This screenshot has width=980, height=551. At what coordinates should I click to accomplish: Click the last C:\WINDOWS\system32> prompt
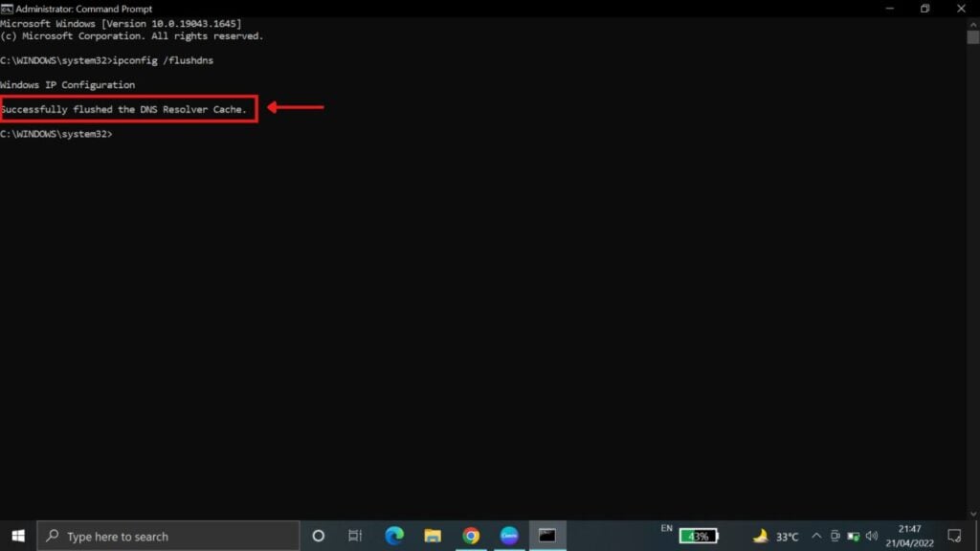click(x=56, y=134)
